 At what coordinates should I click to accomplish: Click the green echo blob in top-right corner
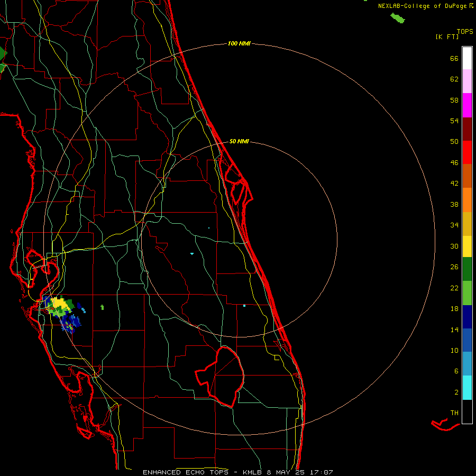click(397, 18)
